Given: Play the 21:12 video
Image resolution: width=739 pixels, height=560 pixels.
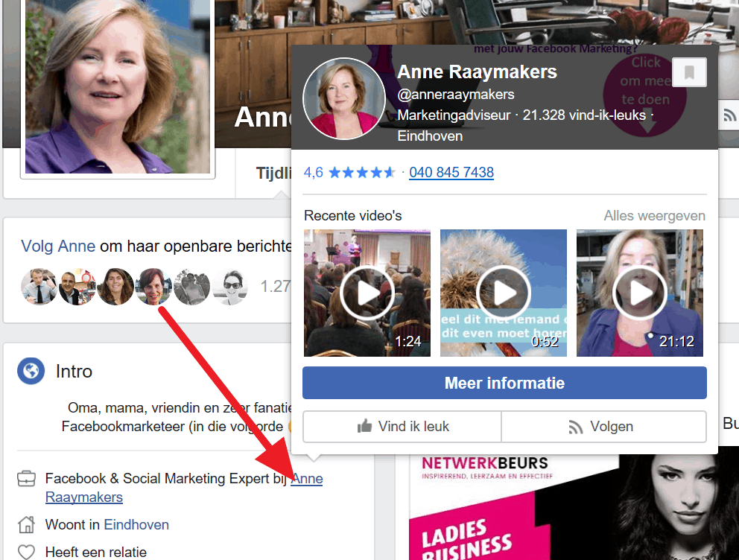Looking at the screenshot, I should coord(640,293).
